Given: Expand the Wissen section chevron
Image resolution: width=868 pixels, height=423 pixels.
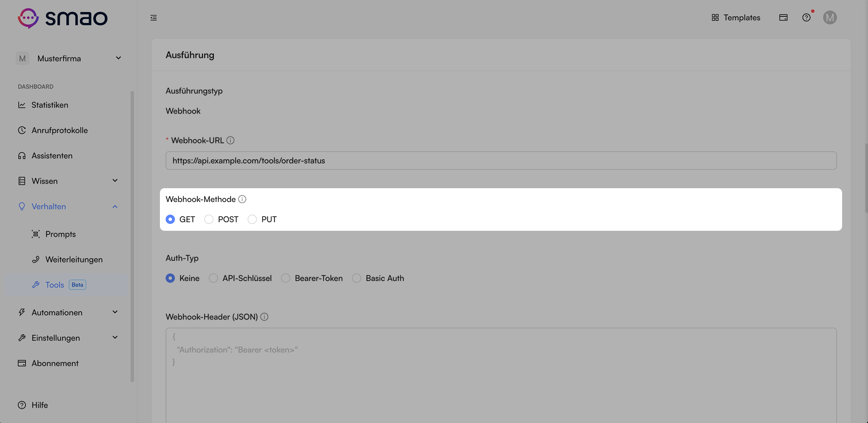Looking at the screenshot, I should point(115,181).
